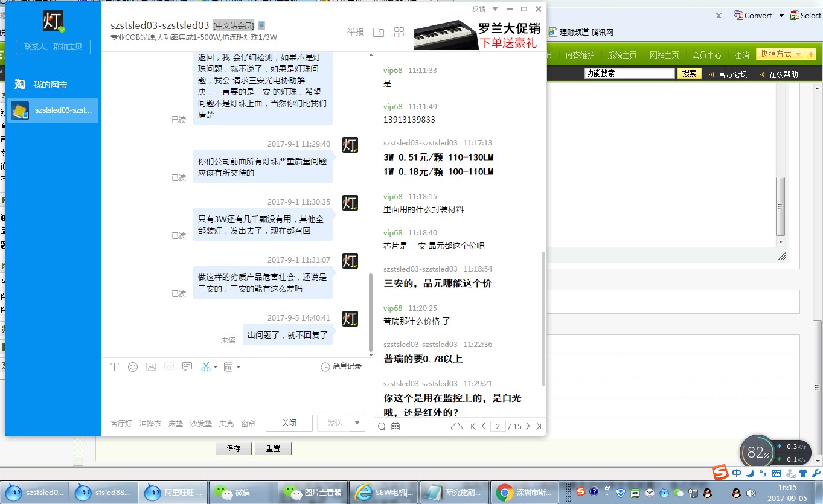Click quick phrase 客厅灯
823x504 pixels.
click(x=121, y=424)
